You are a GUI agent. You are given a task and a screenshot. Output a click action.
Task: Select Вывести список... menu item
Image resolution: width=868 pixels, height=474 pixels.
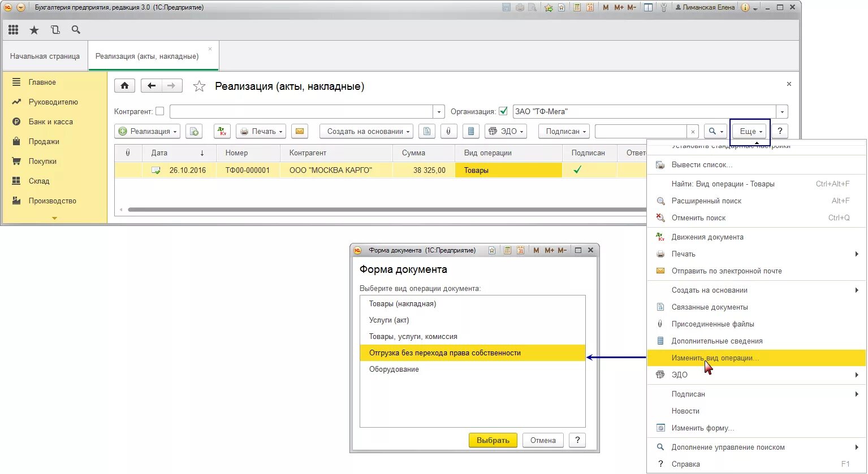click(x=757, y=164)
